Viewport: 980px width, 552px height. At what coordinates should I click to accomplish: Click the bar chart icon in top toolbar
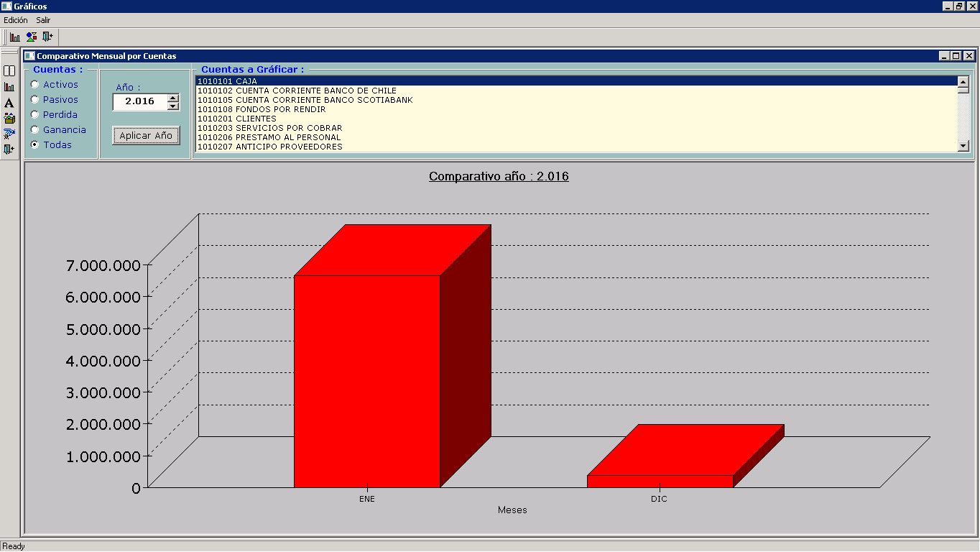[15, 37]
